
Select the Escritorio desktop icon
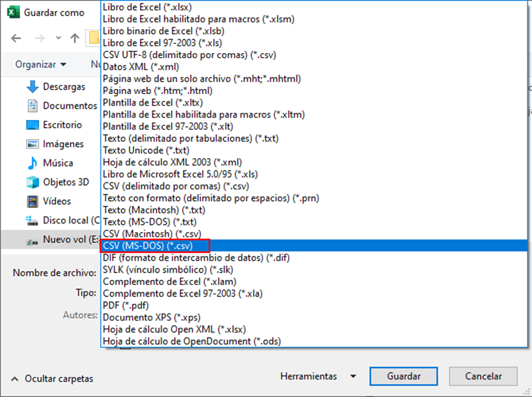(33, 125)
